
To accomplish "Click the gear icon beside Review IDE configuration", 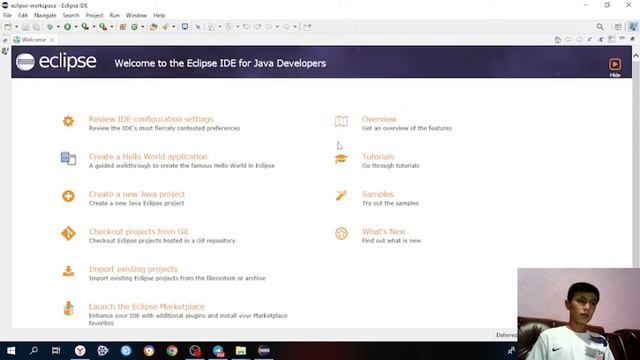I will click(68, 121).
